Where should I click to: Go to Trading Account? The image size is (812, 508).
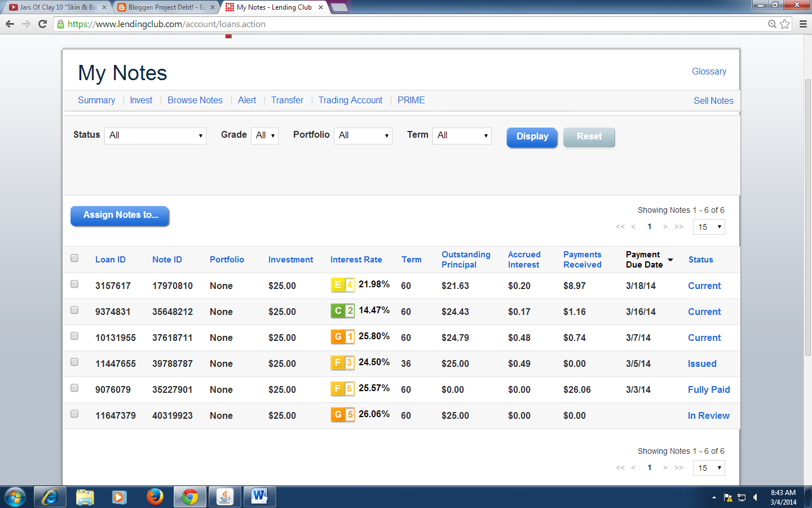tap(350, 100)
